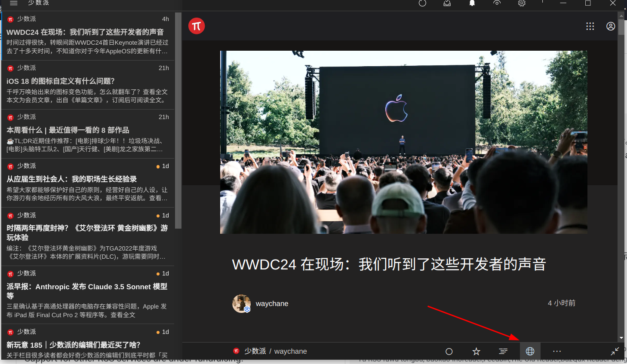This screenshot has height=364, width=627.
Task: Open settings via the gear icon
Action: [x=522, y=3]
